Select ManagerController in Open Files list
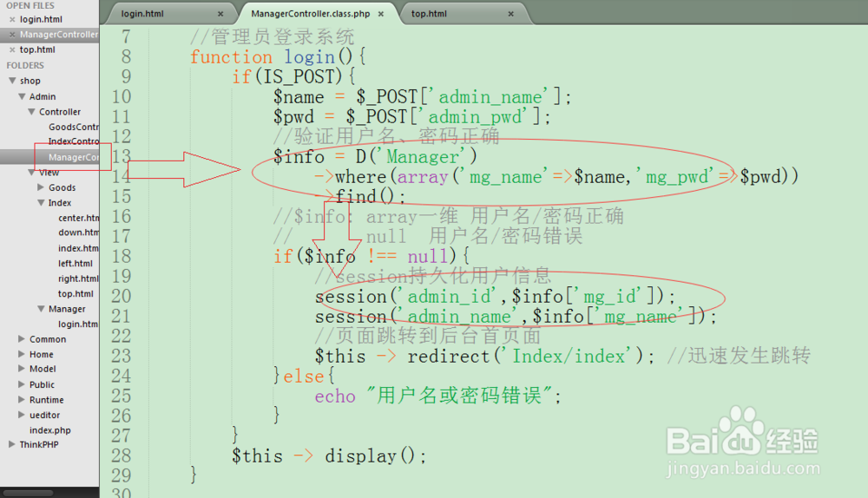Screen dimensions: 868x498 point(59,35)
